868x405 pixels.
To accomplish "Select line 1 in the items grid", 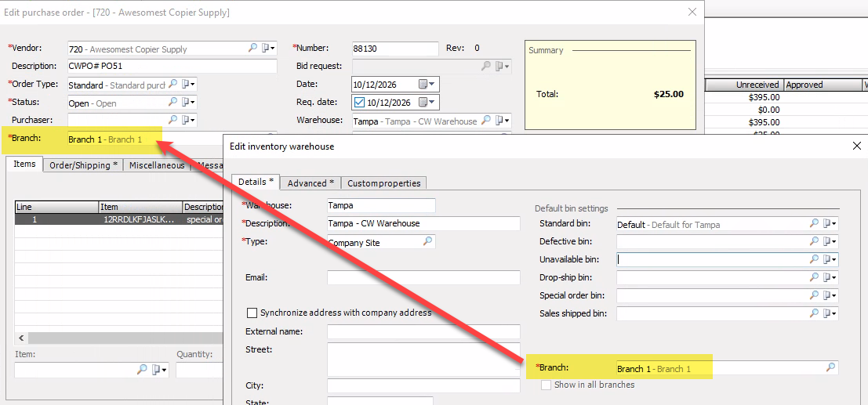I will coord(119,219).
